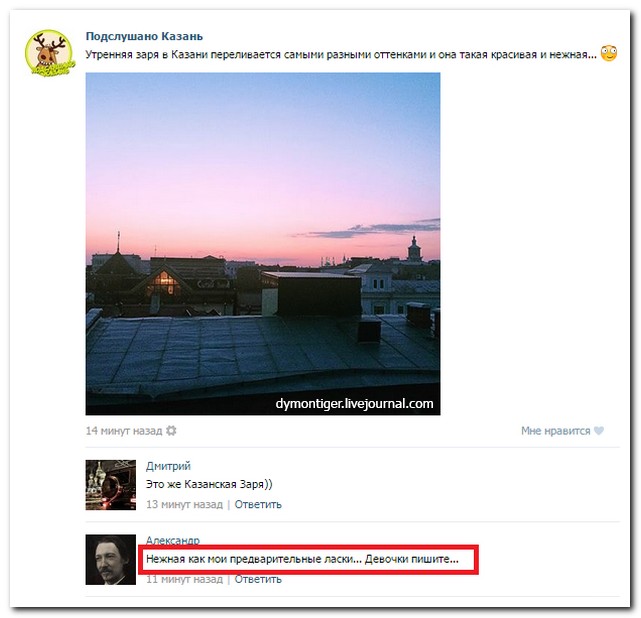Reply to Дмитрий's comment with Ответить
The height and width of the screenshot is (618, 641).
pos(258,504)
